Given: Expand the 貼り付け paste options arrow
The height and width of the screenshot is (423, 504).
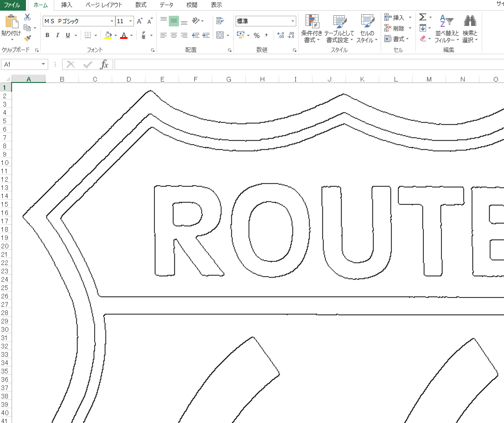Looking at the screenshot, I should (12, 40).
